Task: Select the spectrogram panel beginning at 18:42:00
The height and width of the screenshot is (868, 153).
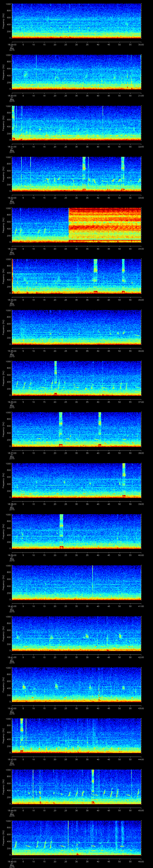Action: click(77, 685)
